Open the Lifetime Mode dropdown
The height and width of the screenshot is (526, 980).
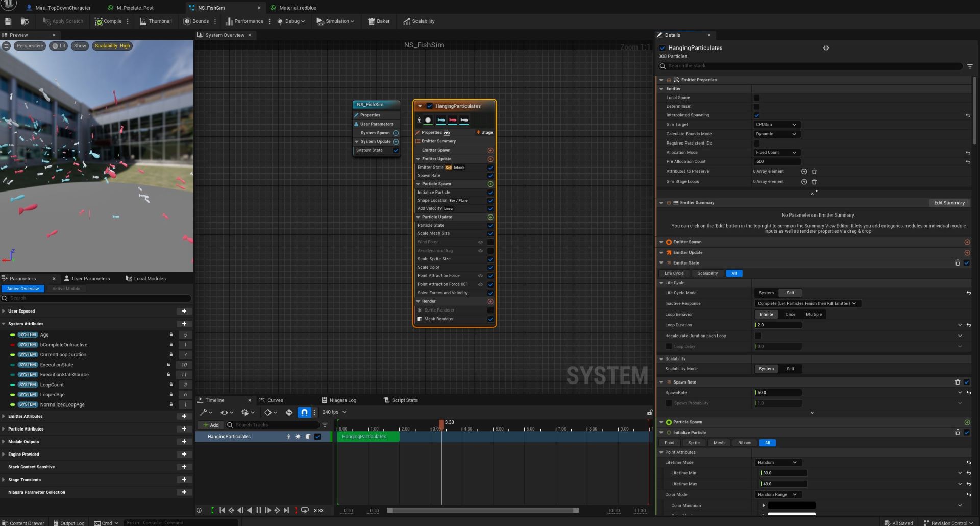pyautogui.click(x=776, y=463)
